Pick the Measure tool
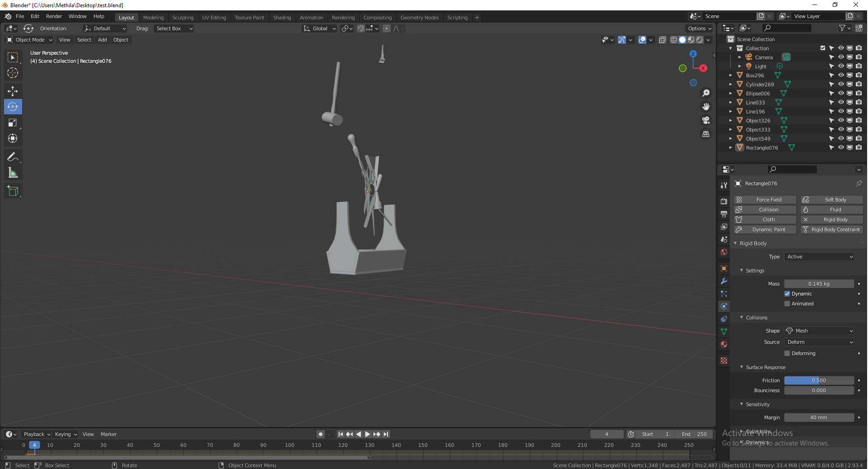Image resolution: width=868 pixels, height=469 pixels. tap(13, 173)
